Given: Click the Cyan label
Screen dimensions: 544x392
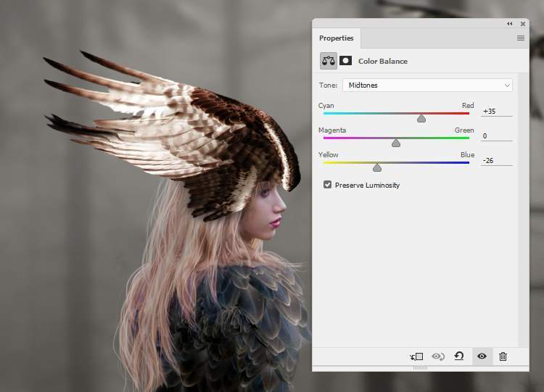Looking at the screenshot, I should pos(326,105).
